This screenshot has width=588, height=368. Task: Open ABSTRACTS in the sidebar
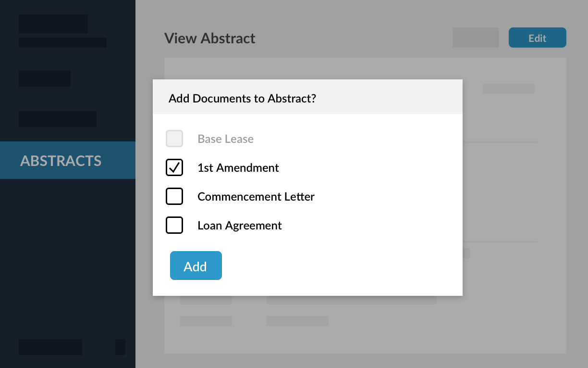[x=61, y=161]
